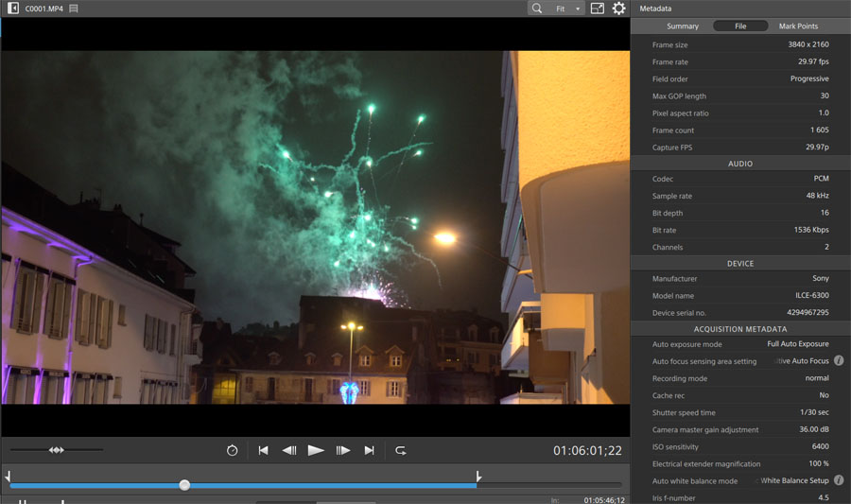Click the Iris f-number value 4.5

824,497
